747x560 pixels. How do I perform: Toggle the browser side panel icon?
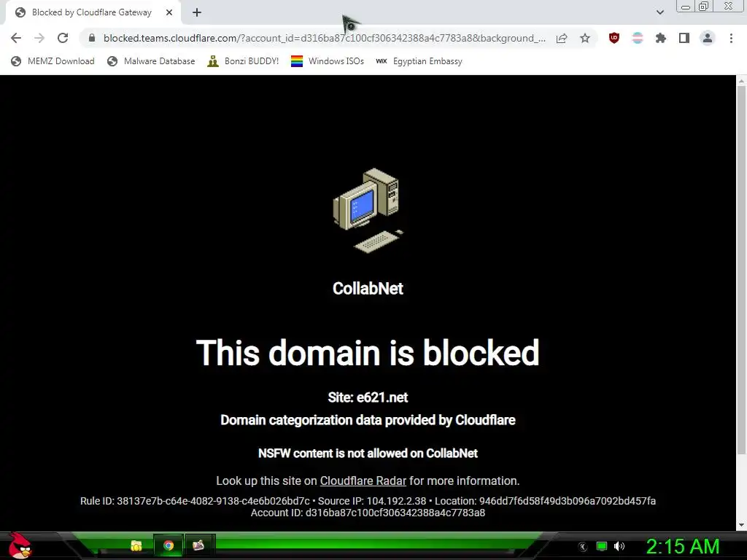point(684,38)
